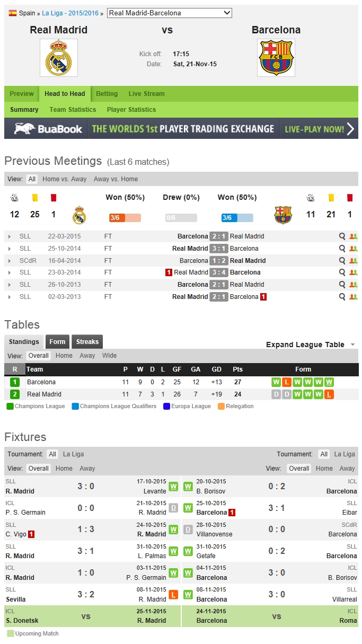Open lineups icon for 25-10-2014 match
362x644 pixels.
(x=354, y=249)
